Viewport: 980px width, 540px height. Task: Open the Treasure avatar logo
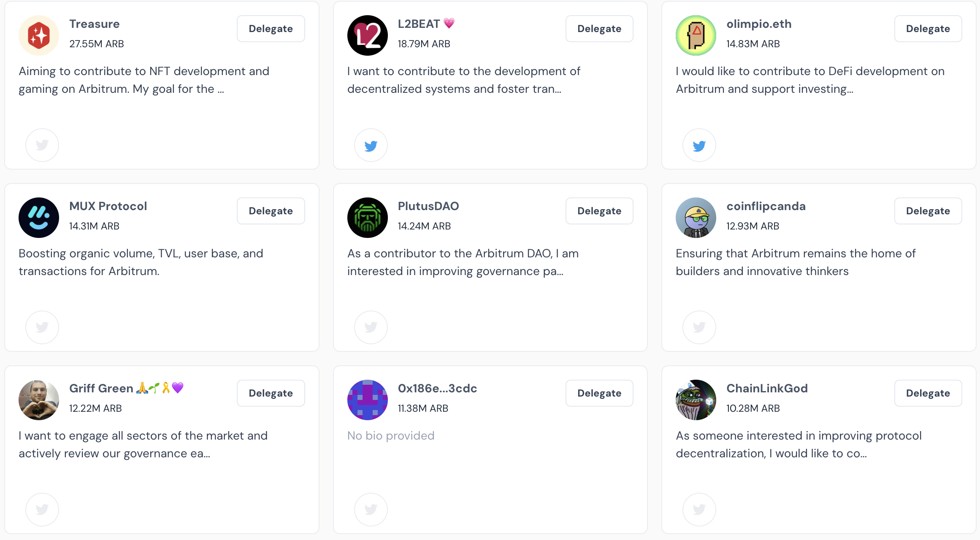coord(39,35)
